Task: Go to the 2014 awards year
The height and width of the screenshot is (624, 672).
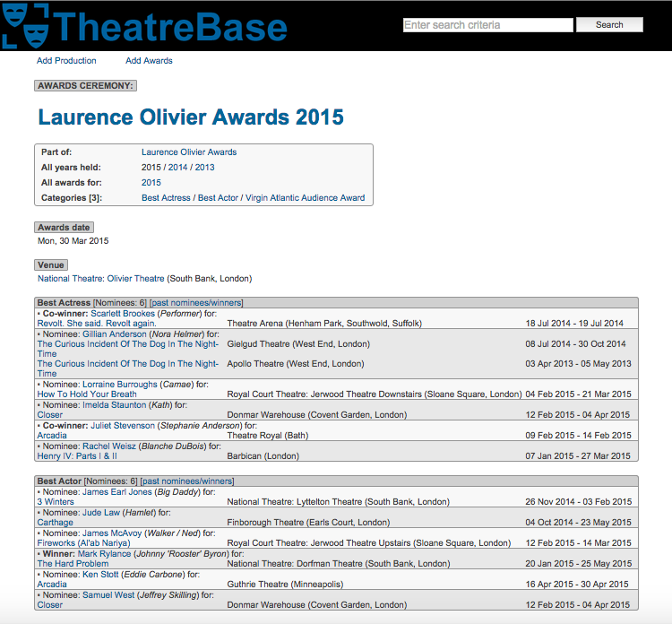Action: [178, 168]
